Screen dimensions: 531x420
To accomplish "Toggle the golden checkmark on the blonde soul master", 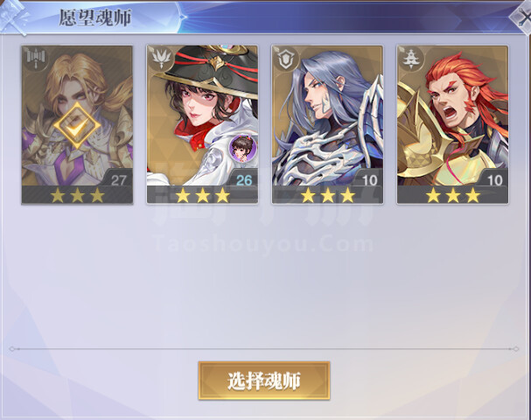I will coord(77,126).
